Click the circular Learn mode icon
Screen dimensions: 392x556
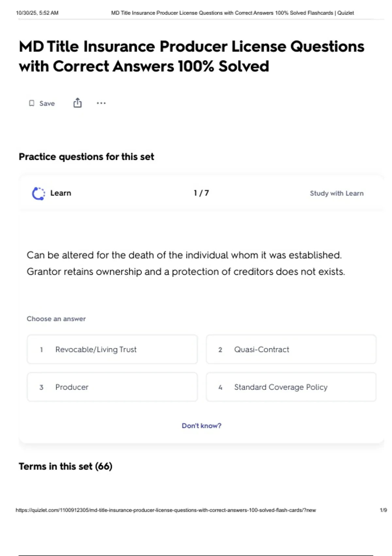pos(38,193)
